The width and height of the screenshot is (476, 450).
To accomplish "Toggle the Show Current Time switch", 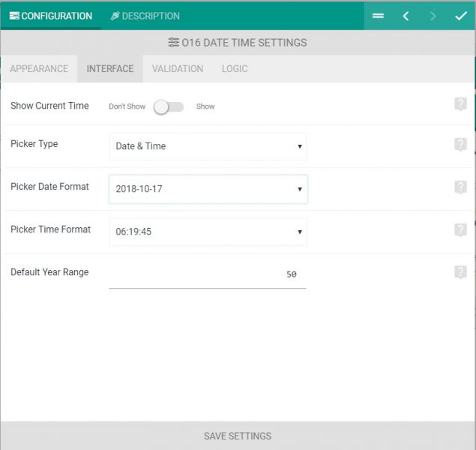I will pos(169,107).
